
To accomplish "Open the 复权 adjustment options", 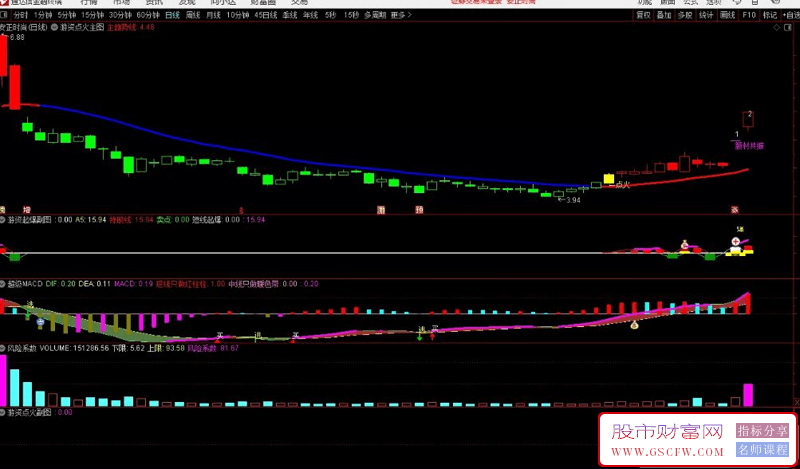I will tap(643, 15).
